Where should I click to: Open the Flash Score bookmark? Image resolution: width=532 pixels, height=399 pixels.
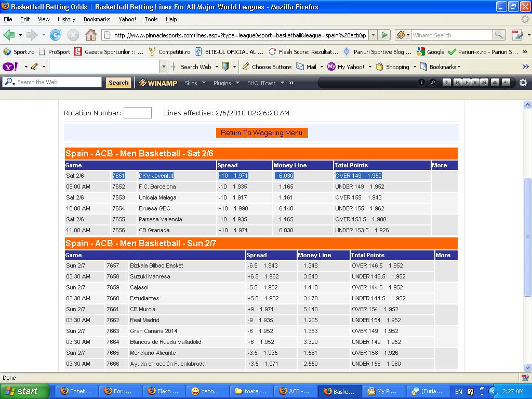[303, 52]
